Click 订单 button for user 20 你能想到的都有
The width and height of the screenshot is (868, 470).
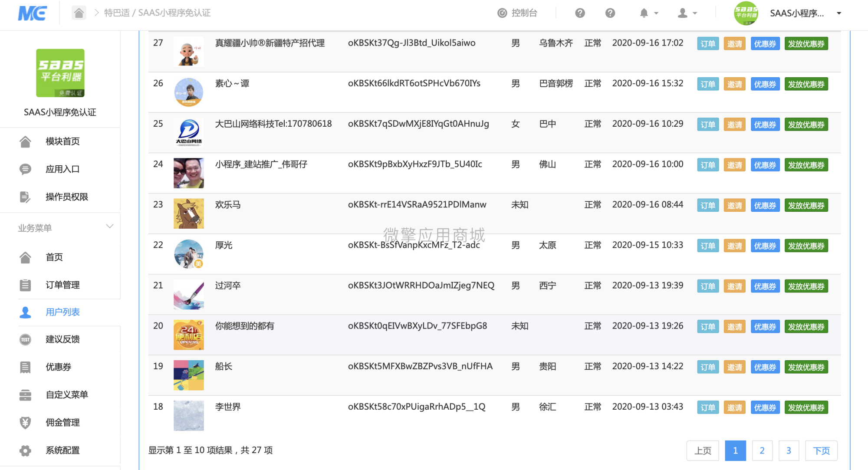coord(708,326)
